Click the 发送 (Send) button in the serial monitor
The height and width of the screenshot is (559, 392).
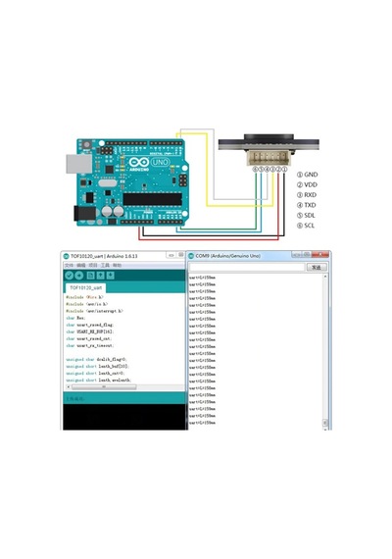[x=317, y=268]
